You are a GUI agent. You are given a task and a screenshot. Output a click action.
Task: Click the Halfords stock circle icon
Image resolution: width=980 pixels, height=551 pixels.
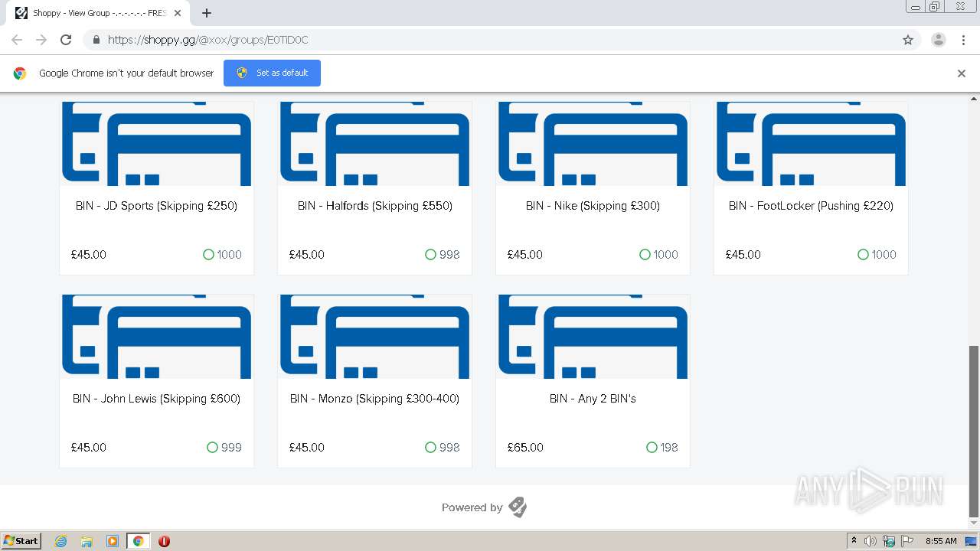click(x=430, y=255)
